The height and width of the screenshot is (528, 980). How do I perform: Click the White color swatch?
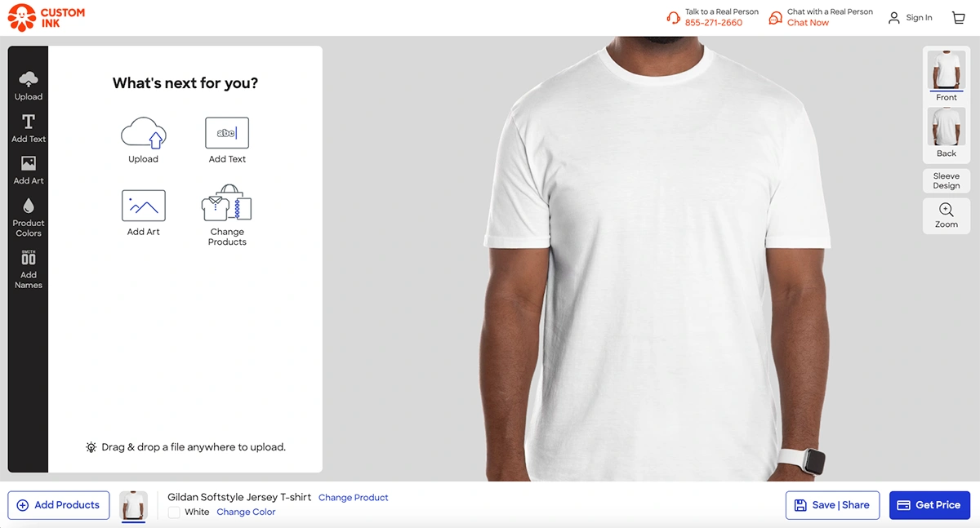174,512
